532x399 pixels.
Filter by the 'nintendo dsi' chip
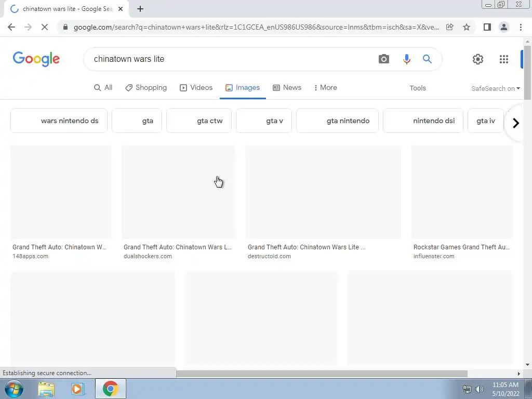423,121
